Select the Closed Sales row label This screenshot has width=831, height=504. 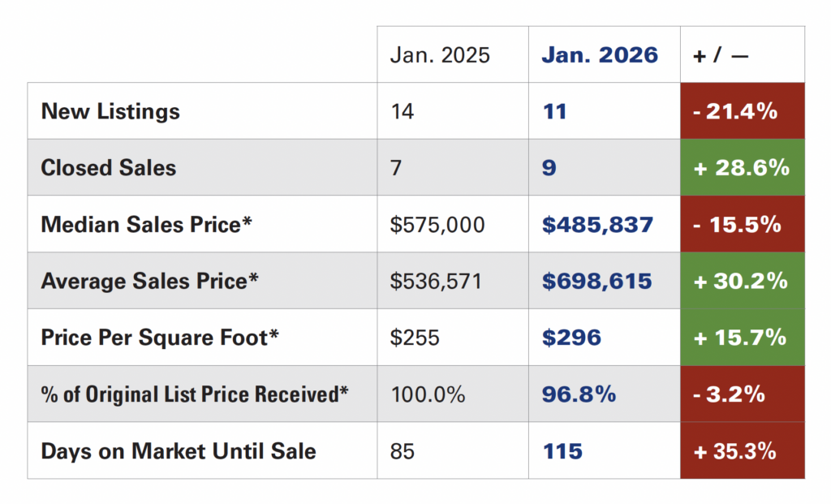pyautogui.click(x=108, y=168)
